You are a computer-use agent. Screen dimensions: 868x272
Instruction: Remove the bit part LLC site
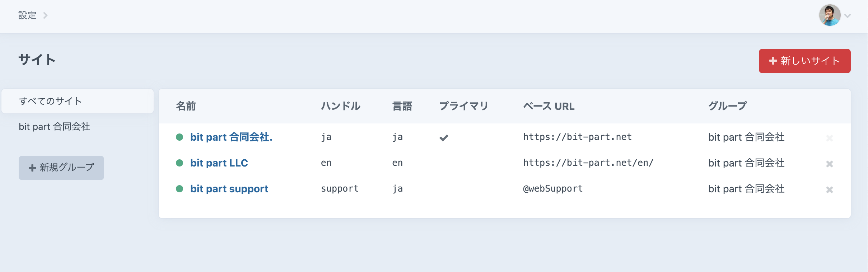[x=830, y=164]
